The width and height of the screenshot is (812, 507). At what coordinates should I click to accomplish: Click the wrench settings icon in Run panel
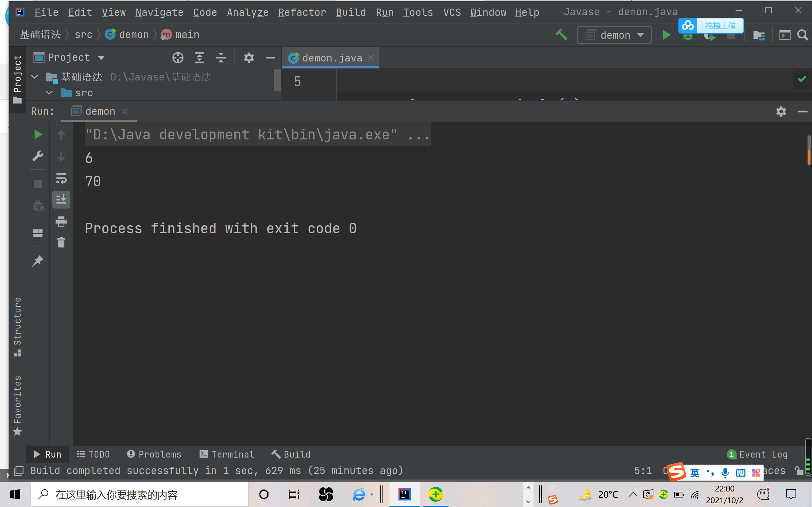[38, 156]
